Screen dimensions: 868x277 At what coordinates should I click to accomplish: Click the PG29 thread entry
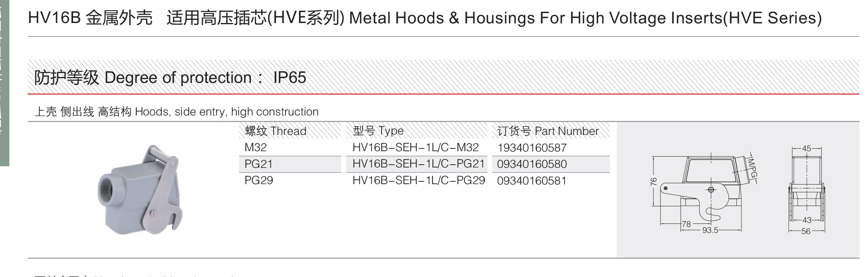(x=259, y=180)
